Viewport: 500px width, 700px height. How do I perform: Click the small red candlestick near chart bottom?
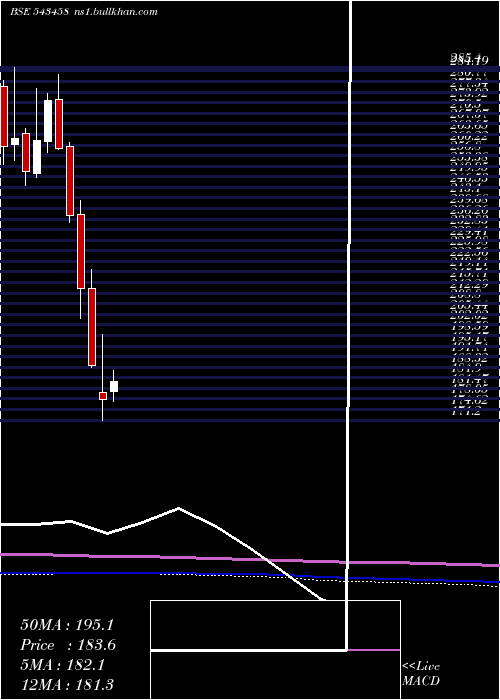103,396
